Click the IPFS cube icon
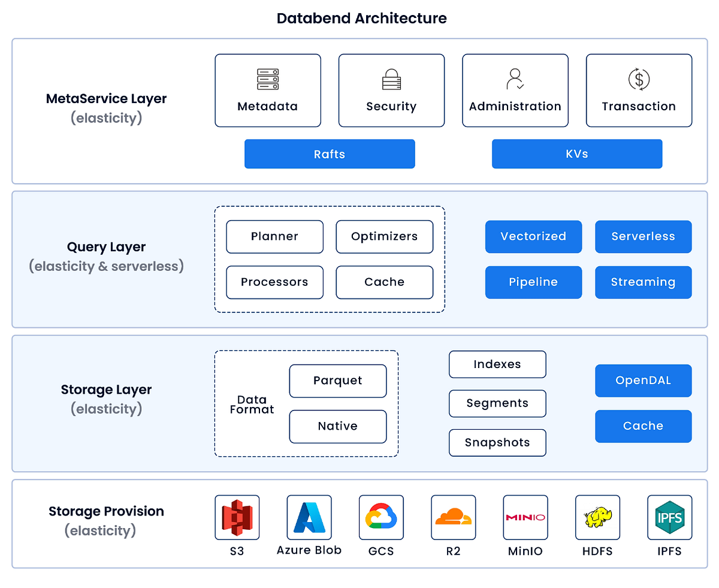This screenshot has width=719, height=588. pos(669,517)
